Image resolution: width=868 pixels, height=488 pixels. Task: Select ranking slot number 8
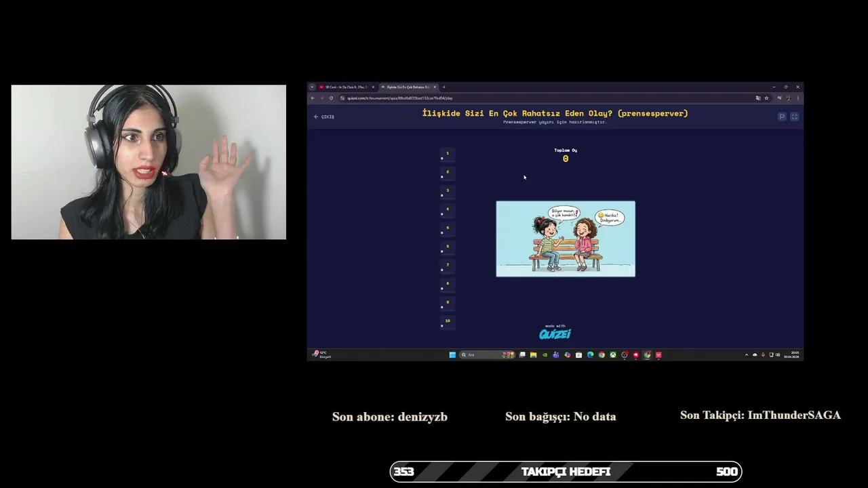(x=448, y=285)
